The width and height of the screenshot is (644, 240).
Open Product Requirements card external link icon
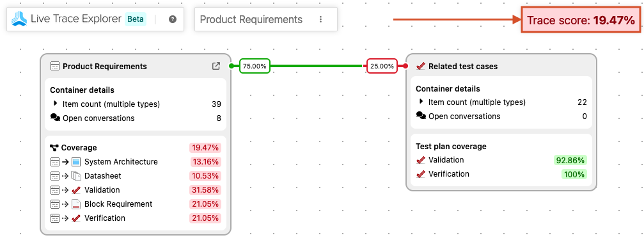click(216, 66)
